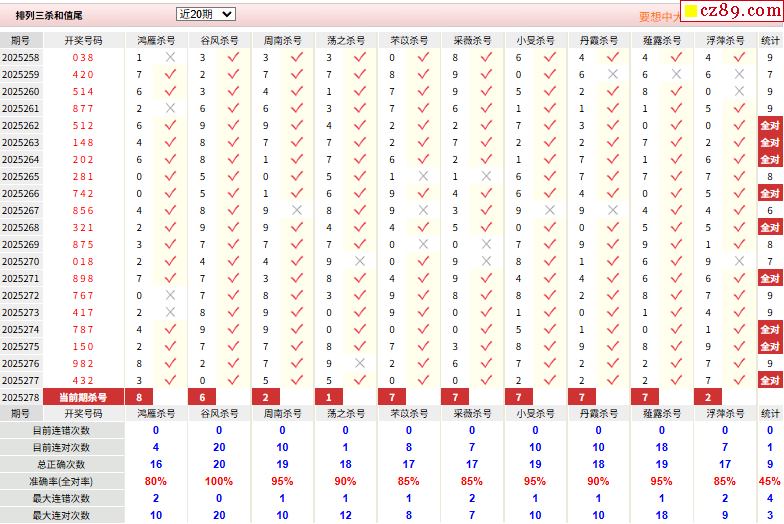Click the 排列三杀和值尾 page title
Image resolution: width=784 pixels, height=524 pixels.
pyautogui.click(x=49, y=16)
